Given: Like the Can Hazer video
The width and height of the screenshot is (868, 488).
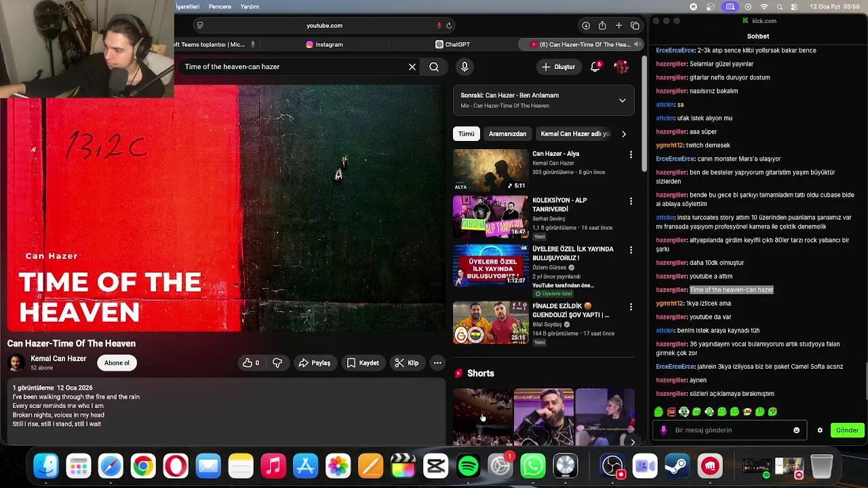Looking at the screenshot, I should [x=252, y=363].
